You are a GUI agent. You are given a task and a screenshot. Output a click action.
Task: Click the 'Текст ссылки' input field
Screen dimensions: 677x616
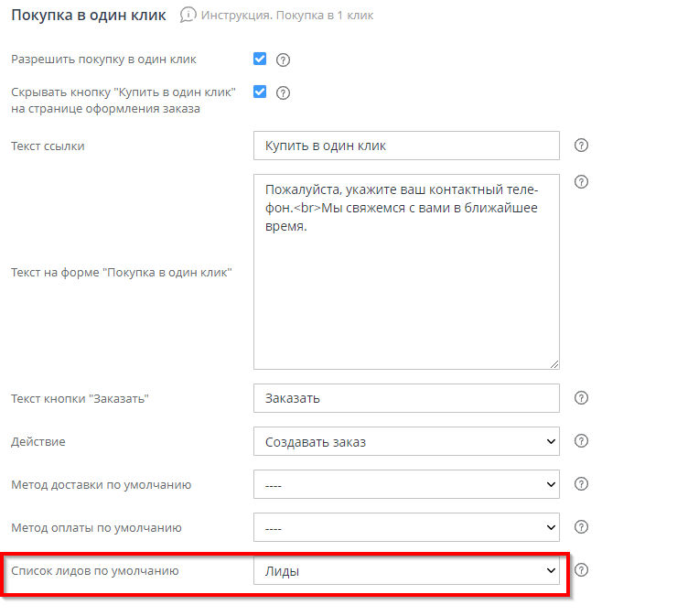click(406, 146)
